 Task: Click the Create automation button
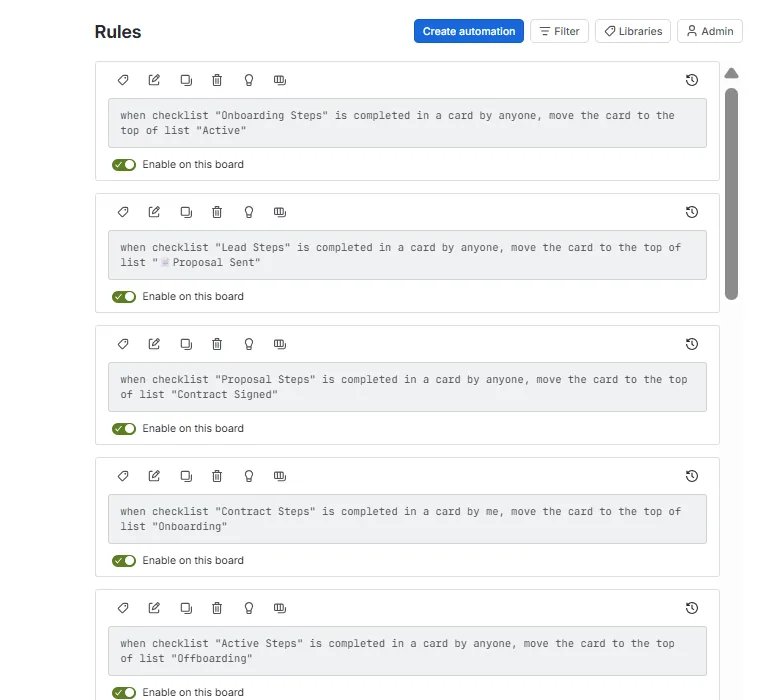[x=468, y=31]
